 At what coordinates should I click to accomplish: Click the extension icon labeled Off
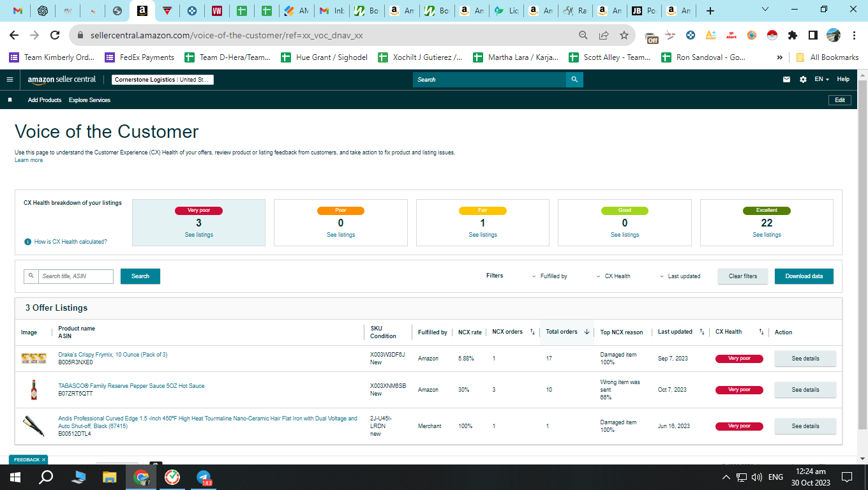coord(651,37)
